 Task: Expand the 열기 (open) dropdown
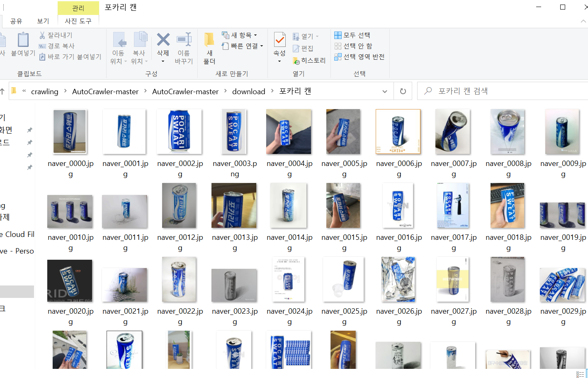coord(317,37)
